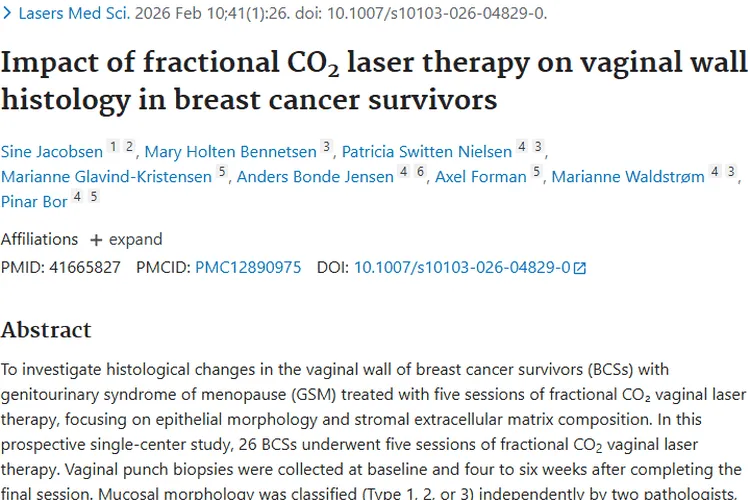Follow the DOI 10.1007/s10103-026-04829-0 link

click(461, 268)
